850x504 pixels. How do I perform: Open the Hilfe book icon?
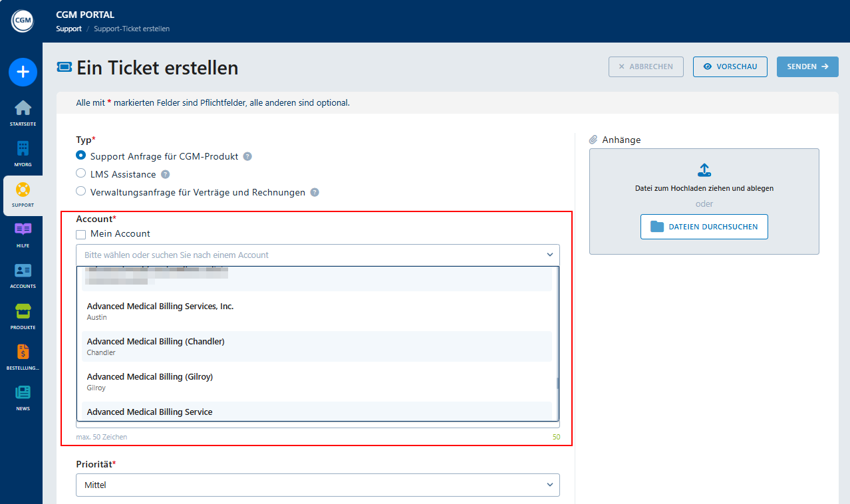(23, 230)
